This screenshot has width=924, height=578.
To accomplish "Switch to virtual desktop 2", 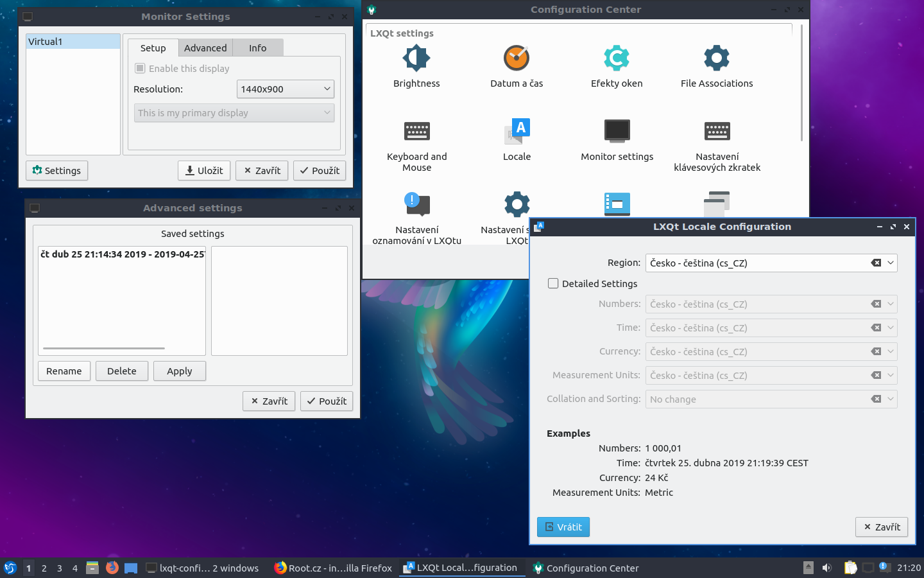I will click(x=44, y=568).
